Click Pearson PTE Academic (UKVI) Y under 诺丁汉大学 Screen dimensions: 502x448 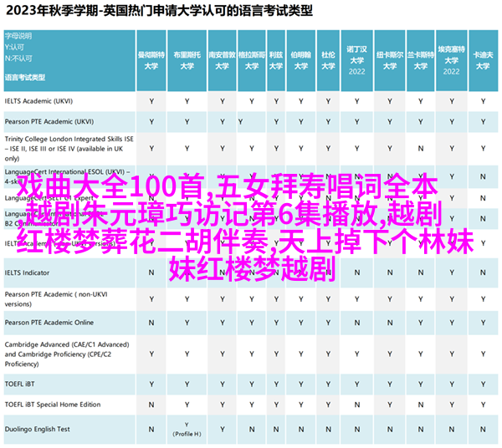click(357, 122)
